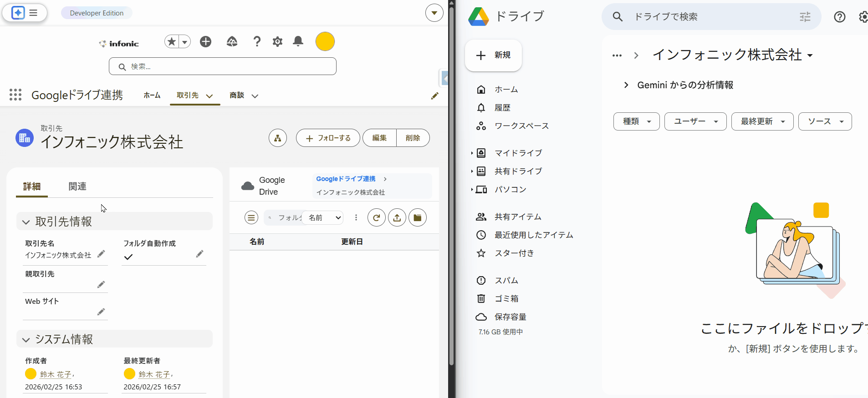The width and height of the screenshot is (868, 398).
Task: Click the new folder icon in Drive panel
Action: [418, 218]
